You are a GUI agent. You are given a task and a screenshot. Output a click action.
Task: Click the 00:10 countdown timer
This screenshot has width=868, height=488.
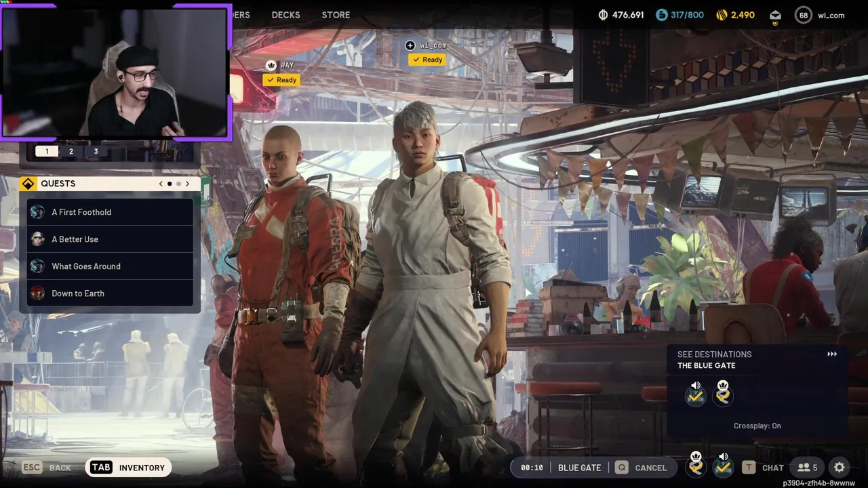[532, 468]
